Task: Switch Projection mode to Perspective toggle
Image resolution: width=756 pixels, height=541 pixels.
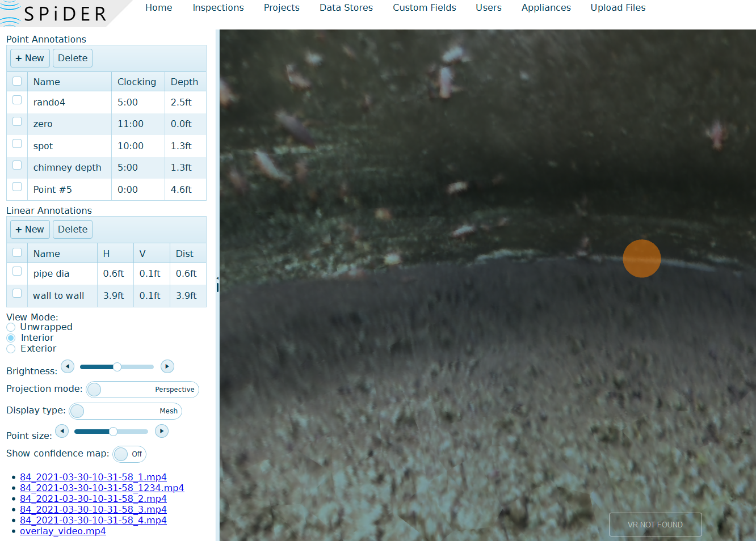Action: [94, 390]
